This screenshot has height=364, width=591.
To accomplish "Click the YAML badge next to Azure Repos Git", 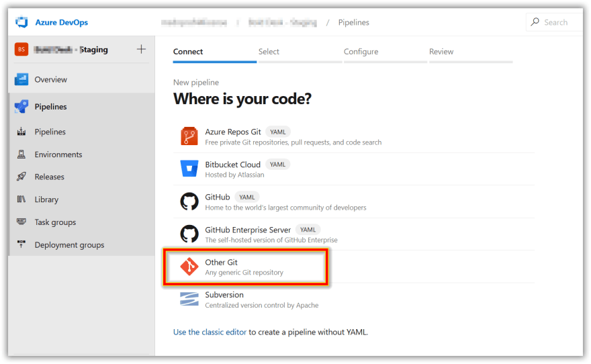I will (278, 132).
